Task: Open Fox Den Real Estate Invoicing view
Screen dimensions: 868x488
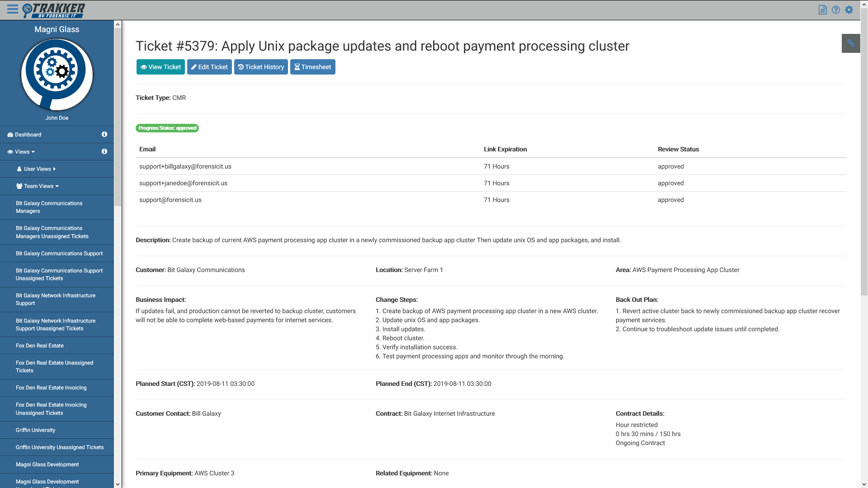Action: click(x=51, y=388)
